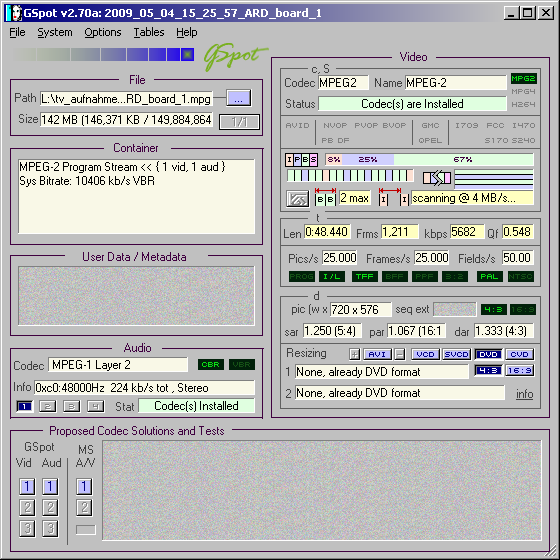Click the BFF indicator
Viewport: 560px width, 560px height.
click(x=395, y=276)
